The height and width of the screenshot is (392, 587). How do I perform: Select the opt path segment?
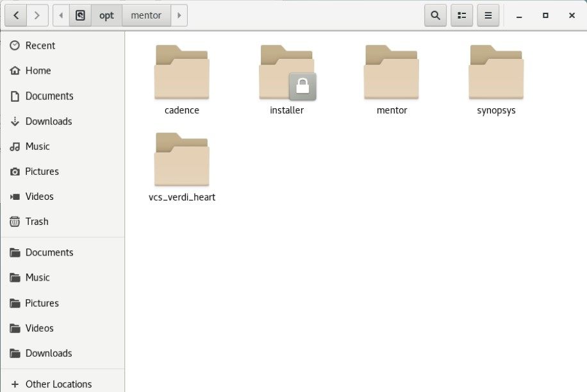click(x=106, y=15)
